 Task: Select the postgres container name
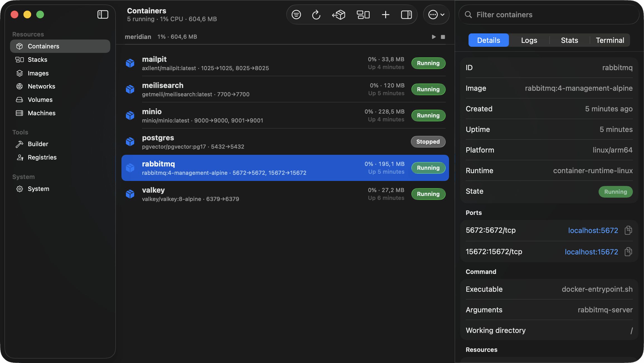pyautogui.click(x=158, y=138)
